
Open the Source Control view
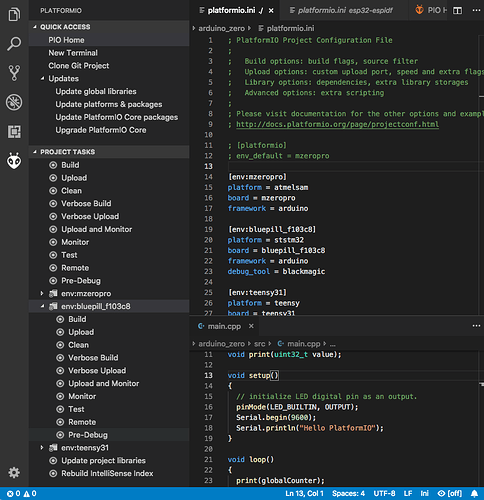14,73
